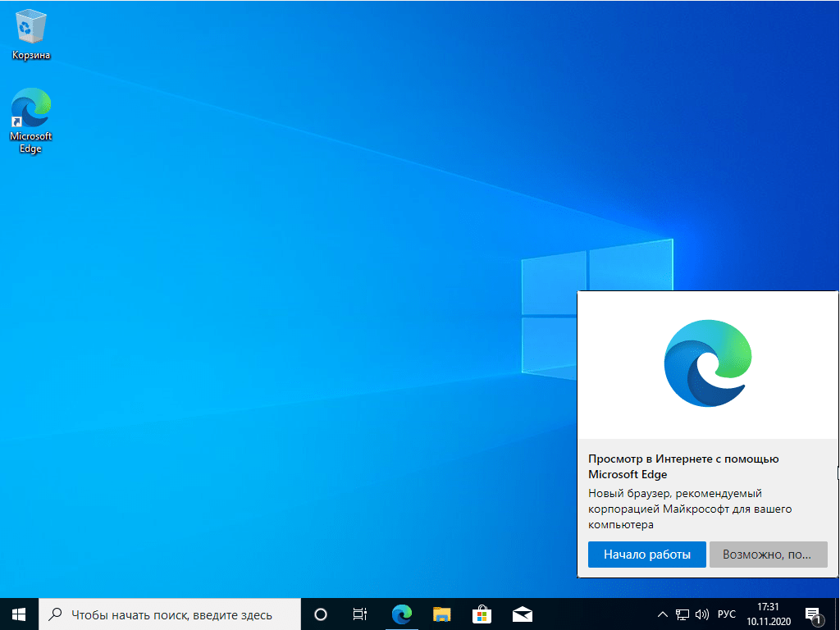This screenshot has width=840, height=630.
Task: Click the taskbar search field
Action: [x=170, y=614]
